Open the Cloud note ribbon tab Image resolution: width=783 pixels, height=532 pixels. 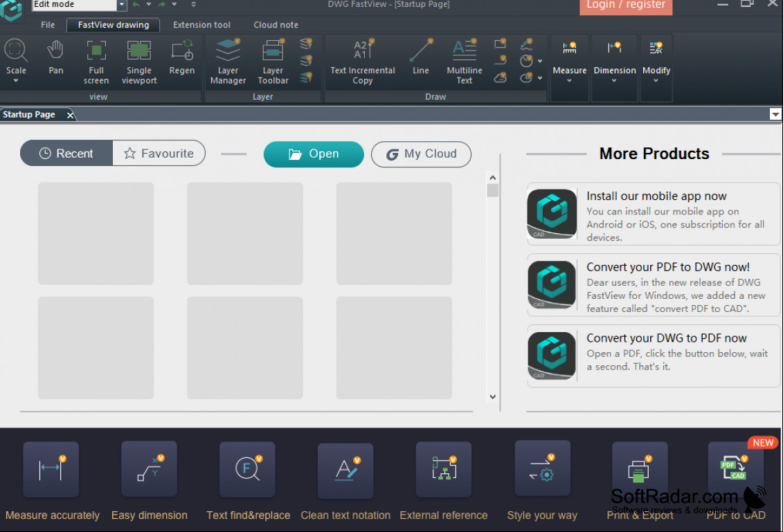(276, 24)
